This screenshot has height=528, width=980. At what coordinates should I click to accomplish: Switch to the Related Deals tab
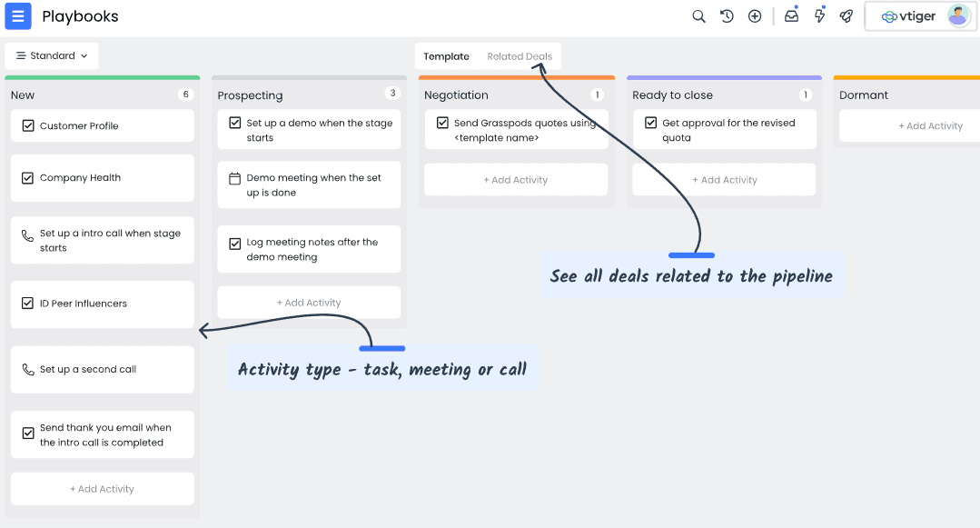(520, 56)
